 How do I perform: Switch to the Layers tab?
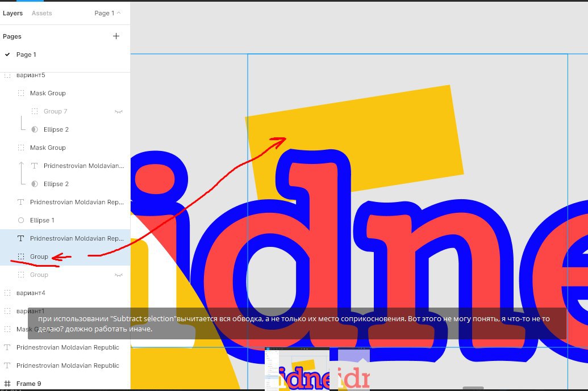click(12, 13)
